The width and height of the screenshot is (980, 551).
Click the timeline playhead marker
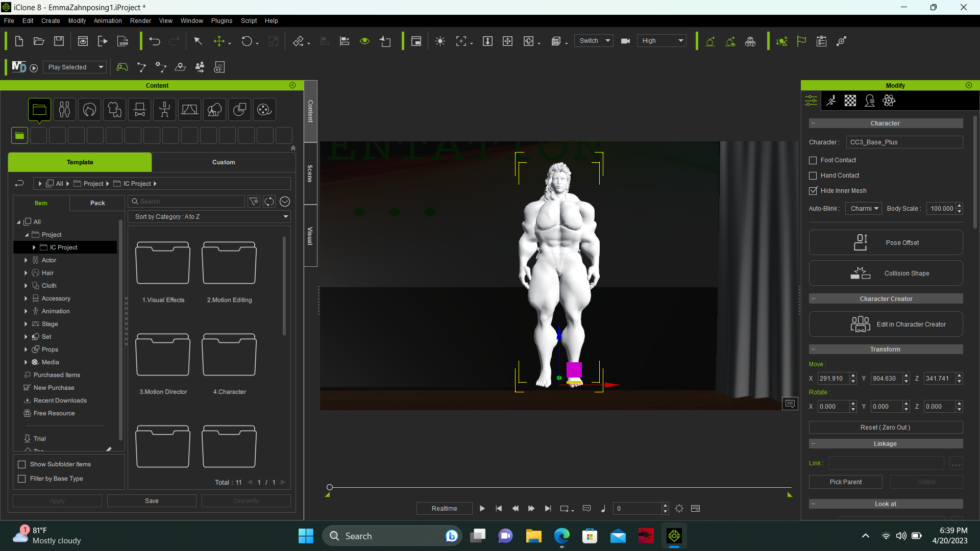pos(330,487)
